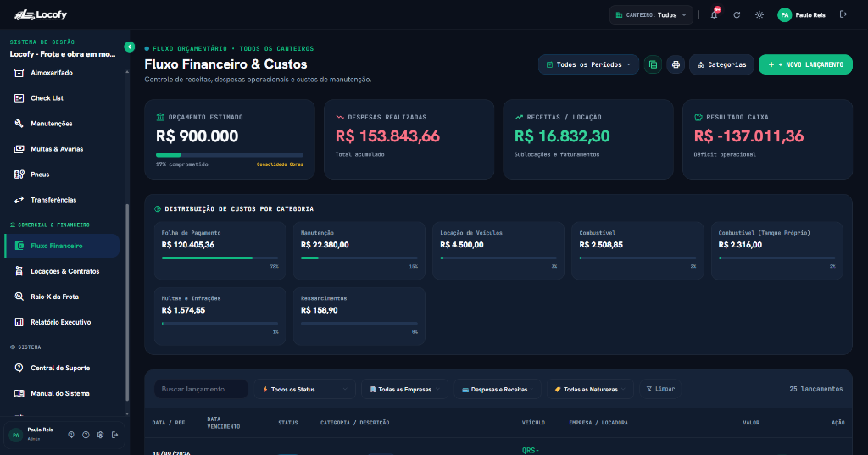Collapse the sidebar with the green arrow
Screen dimensions: 868x455
click(x=129, y=47)
